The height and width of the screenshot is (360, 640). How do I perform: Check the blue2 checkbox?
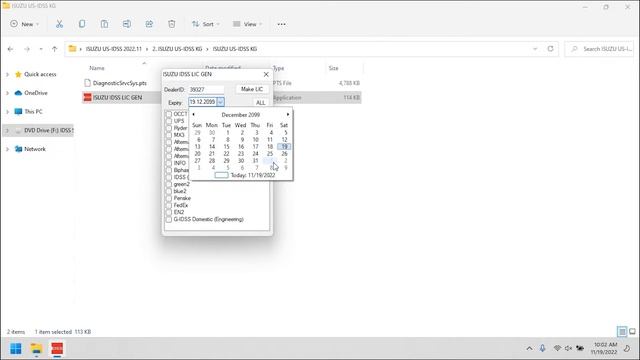(x=169, y=191)
